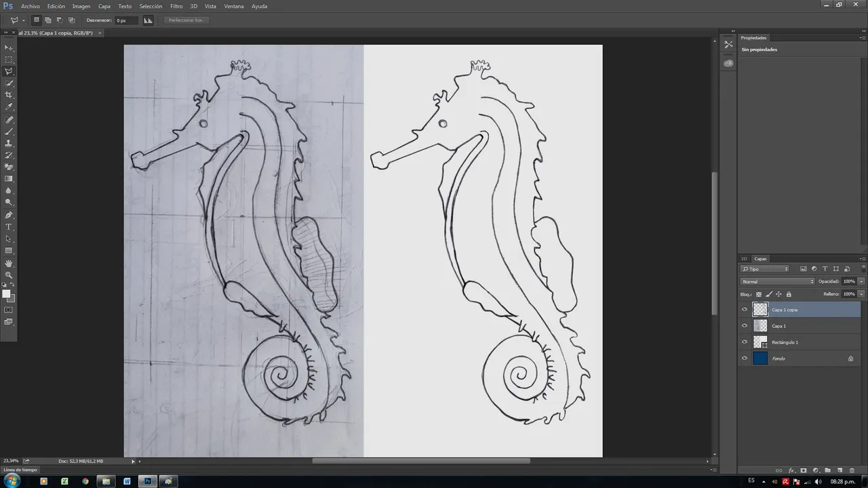Select the Rectangular Marquee tool

tap(9, 60)
